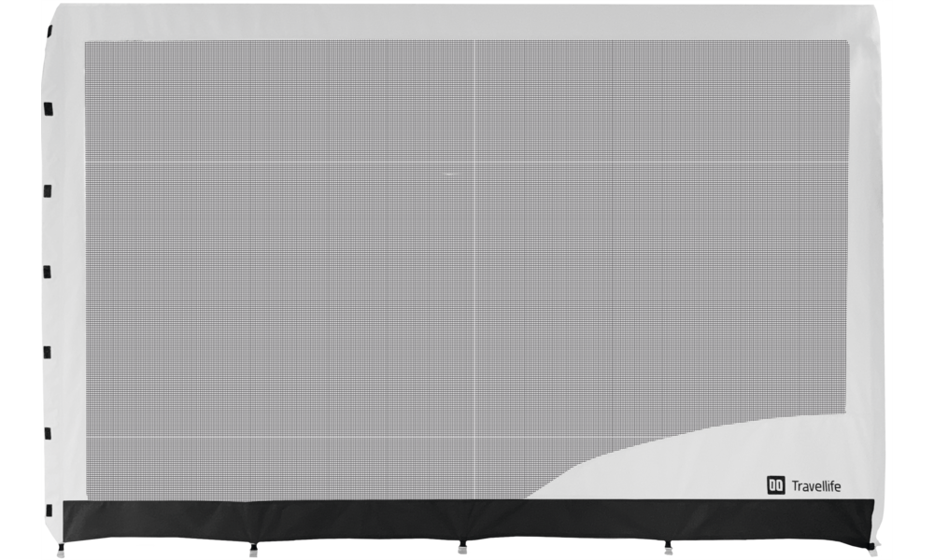Click the leftmost bottom peg loop
The height and width of the screenshot is (560, 934).
tap(61, 548)
